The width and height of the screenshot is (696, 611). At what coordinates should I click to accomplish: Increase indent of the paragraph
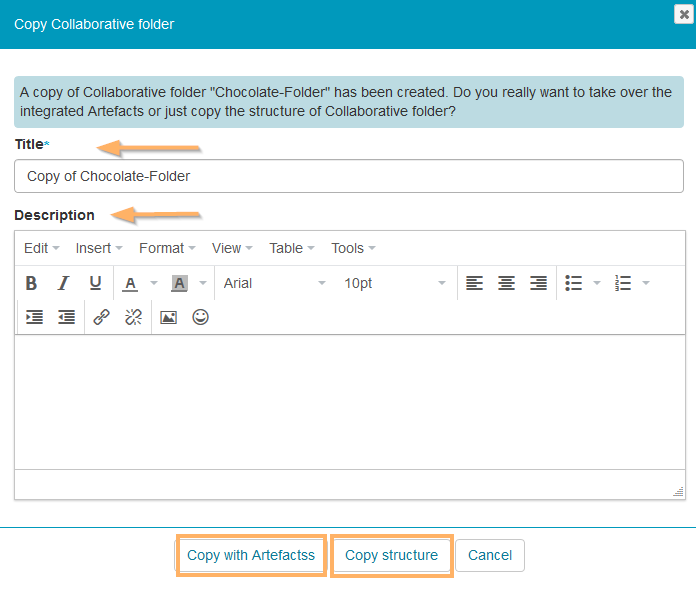click(35, 317)
